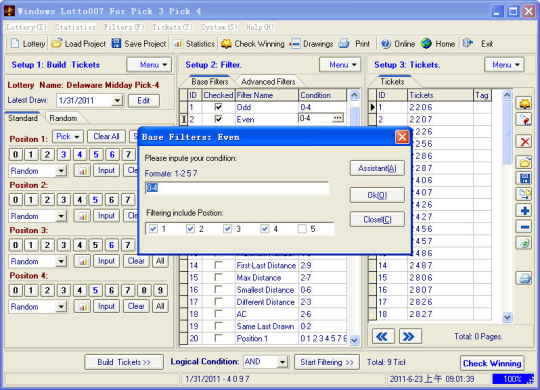This screenshot has width=540, height=390.
Task: Switch to the Advanced Filters tab
Action: [268, 82]
